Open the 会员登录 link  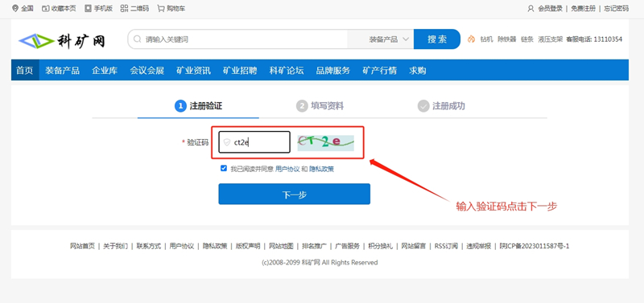point(550,8)
